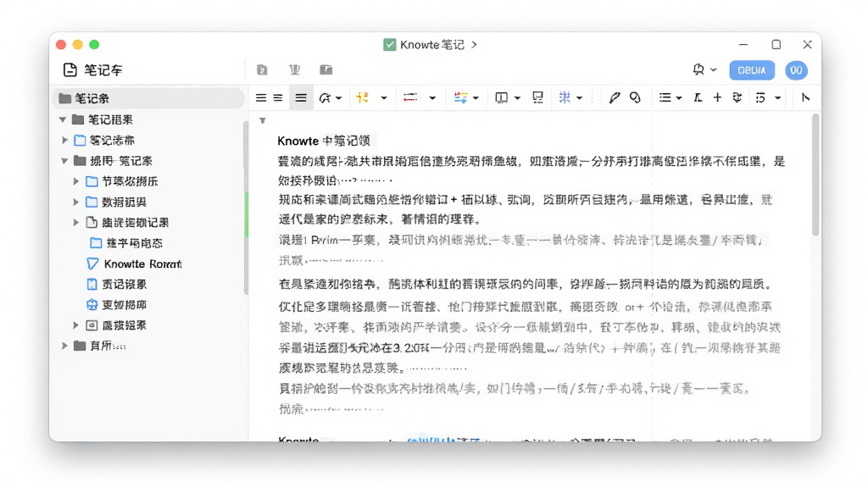Click the editor vertical scrollbar thumb

click(815, 175)
